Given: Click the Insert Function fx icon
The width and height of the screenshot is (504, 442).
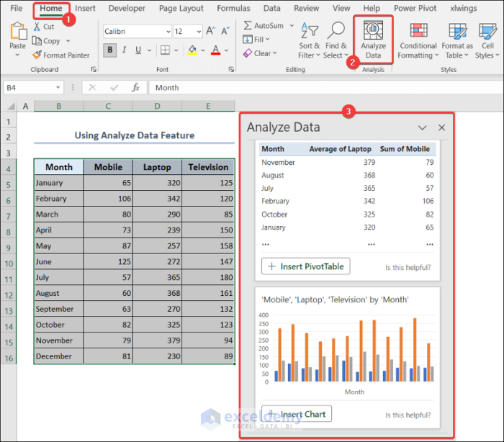Looking at the screenshot, I should [x=135, y=87].
